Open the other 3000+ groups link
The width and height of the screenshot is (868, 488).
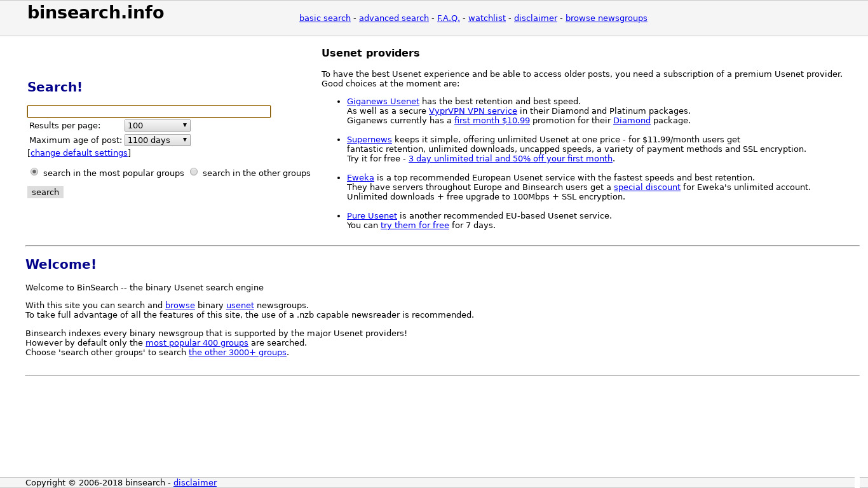point(238,353)
